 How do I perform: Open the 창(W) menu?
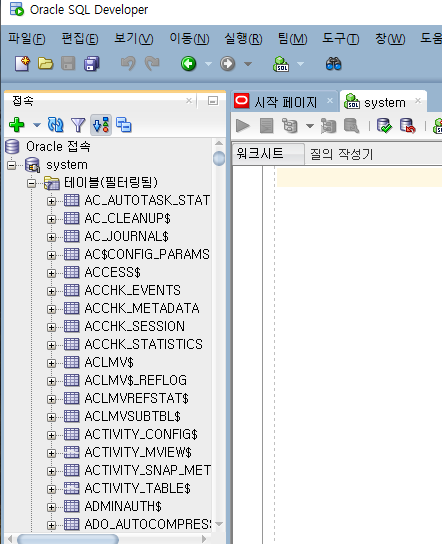click(390, 38)
